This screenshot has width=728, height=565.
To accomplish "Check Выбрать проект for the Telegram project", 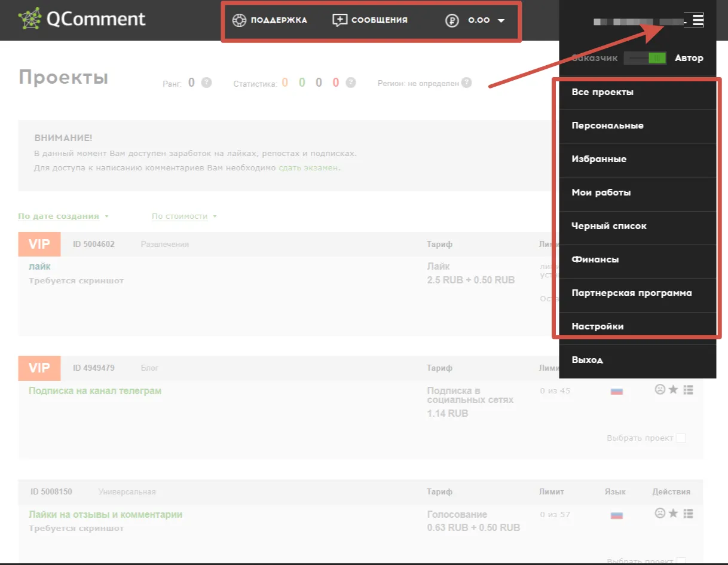I will point(680,438).
